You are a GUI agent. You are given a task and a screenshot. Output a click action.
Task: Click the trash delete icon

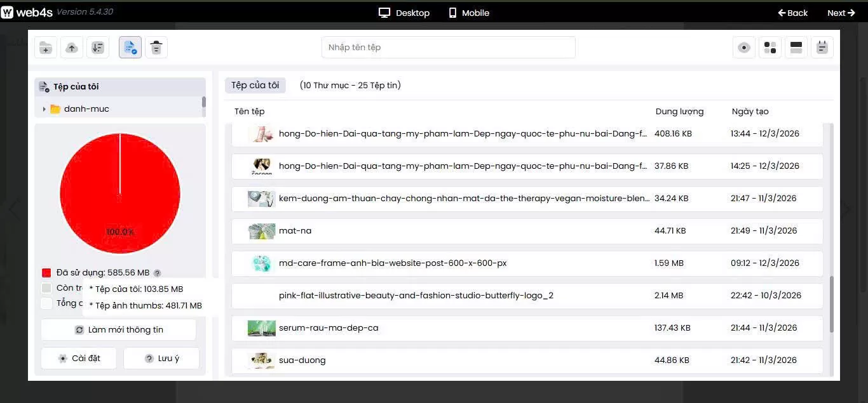pos(156,48)
